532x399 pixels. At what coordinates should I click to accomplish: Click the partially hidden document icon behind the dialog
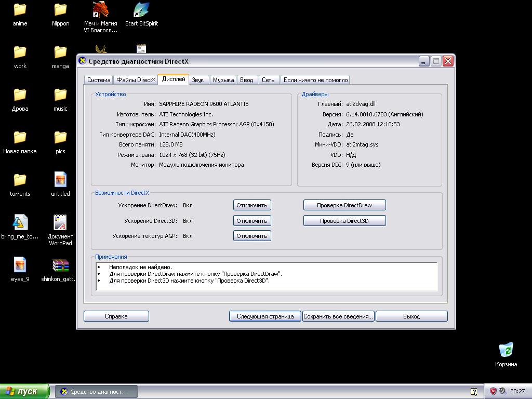[x=141, y=49]
